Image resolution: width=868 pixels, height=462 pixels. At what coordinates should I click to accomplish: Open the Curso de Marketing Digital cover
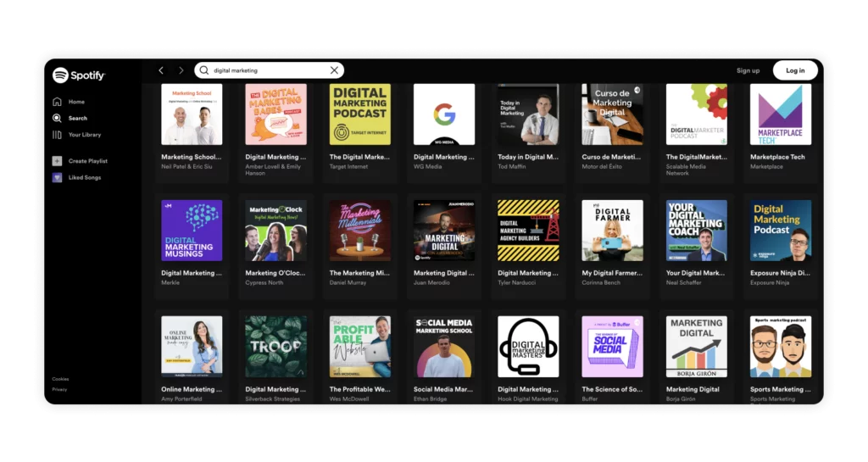tap(612, 114)
